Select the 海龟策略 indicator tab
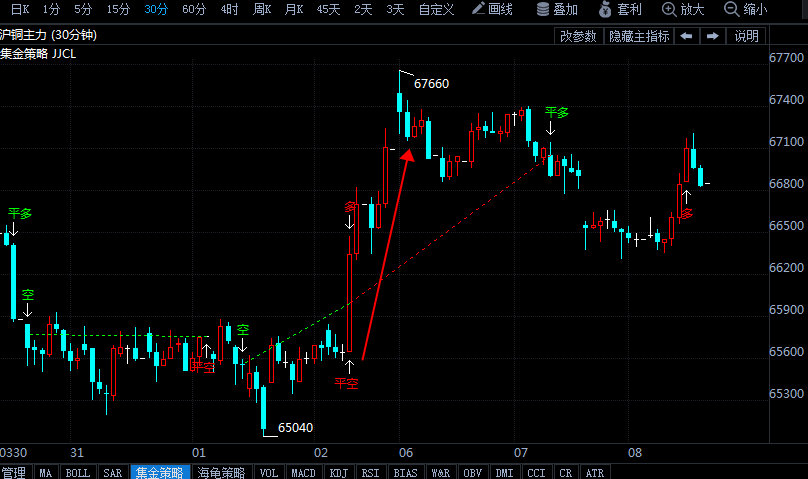Screen dimensions: 808x479 221,472
